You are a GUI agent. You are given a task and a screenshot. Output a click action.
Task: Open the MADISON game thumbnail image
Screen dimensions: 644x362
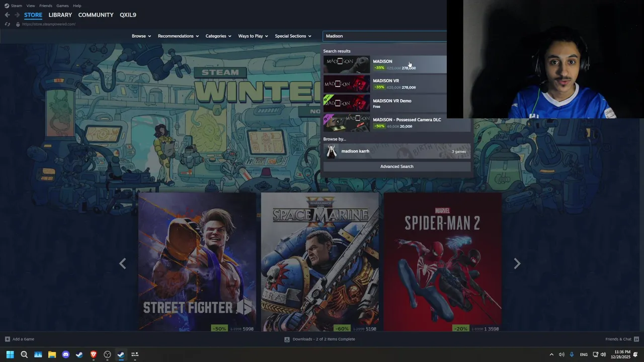pyautogui.click(x=346, y=64)
